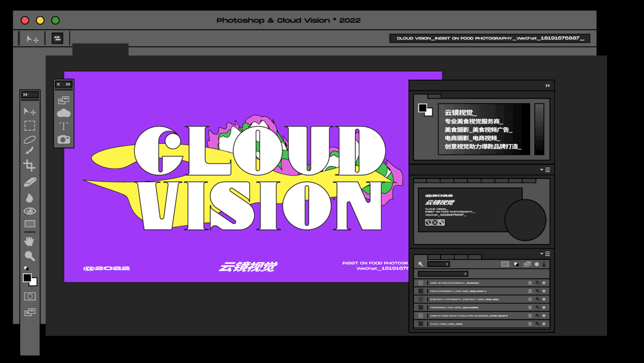Click the foreground/background swatch in the left toolbar
The image size is (644, 363).
coord(30,279)
